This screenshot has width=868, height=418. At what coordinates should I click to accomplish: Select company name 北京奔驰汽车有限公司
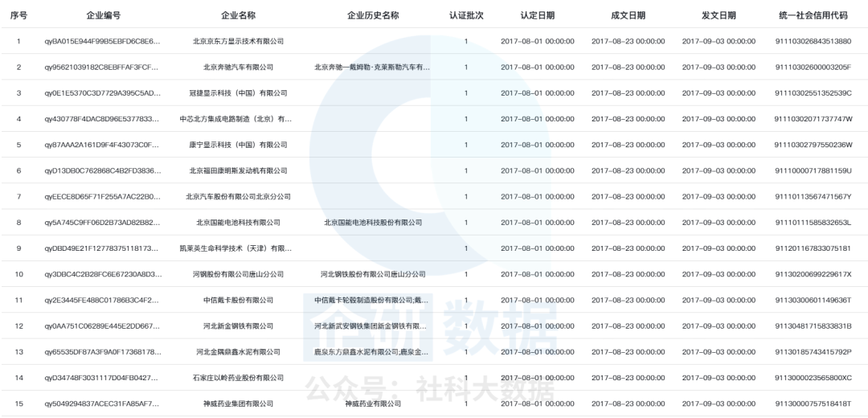coord(238,68)
